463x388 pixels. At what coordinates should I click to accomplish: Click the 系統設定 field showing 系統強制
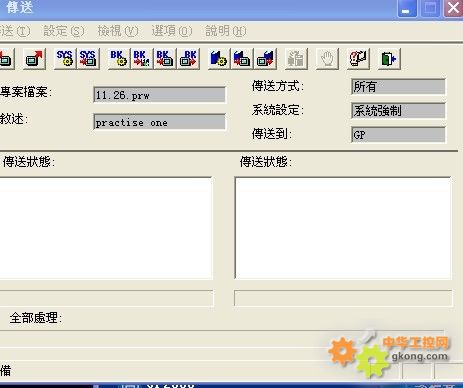pos(398,111)
